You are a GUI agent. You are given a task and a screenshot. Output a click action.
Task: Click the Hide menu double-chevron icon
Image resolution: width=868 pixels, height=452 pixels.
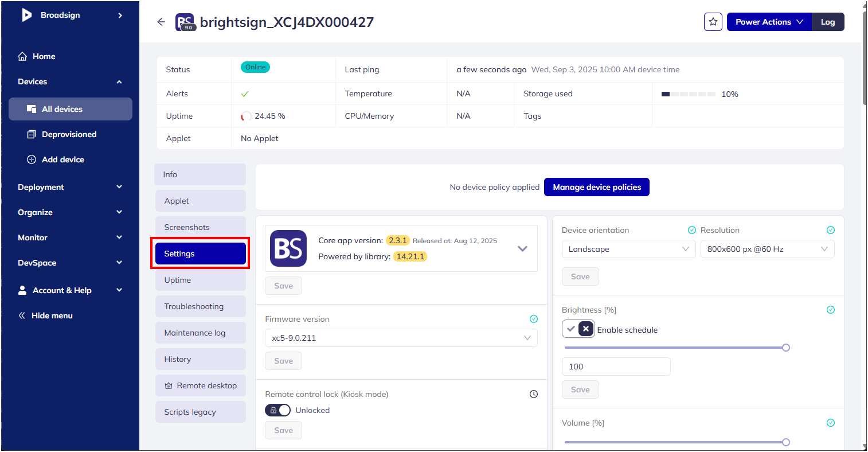[22, 315]
